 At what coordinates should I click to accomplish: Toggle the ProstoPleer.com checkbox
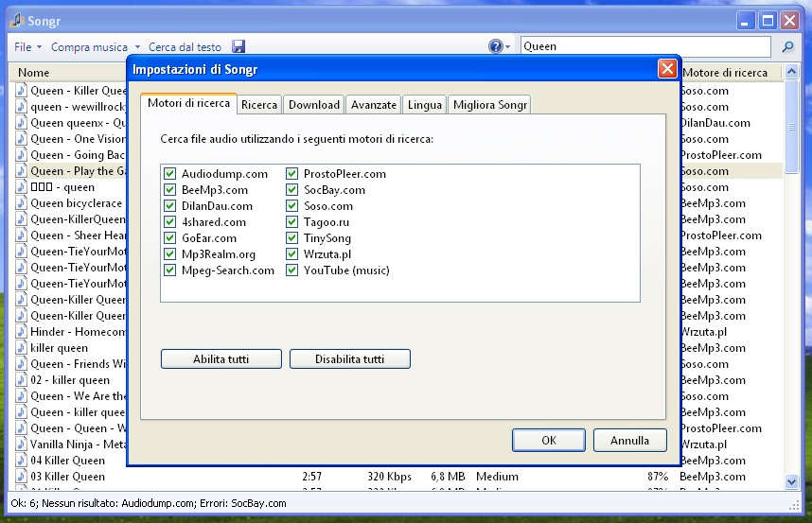point(292,174)
